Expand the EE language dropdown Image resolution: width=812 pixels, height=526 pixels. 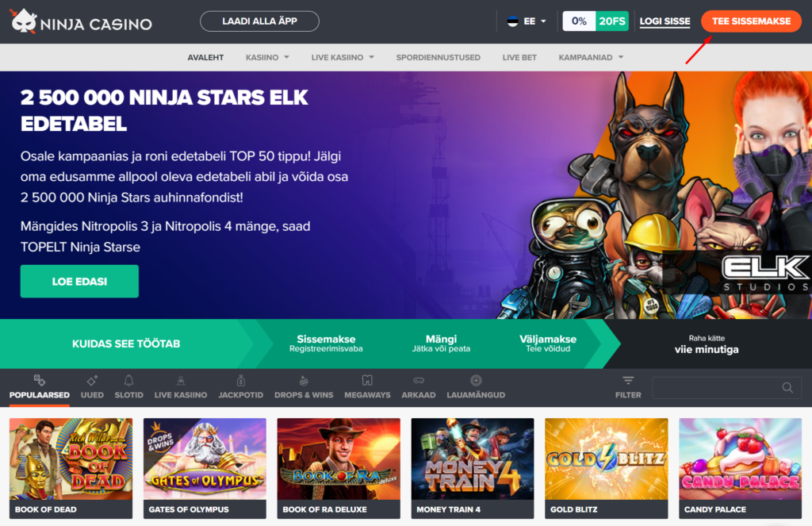(527, 21)
